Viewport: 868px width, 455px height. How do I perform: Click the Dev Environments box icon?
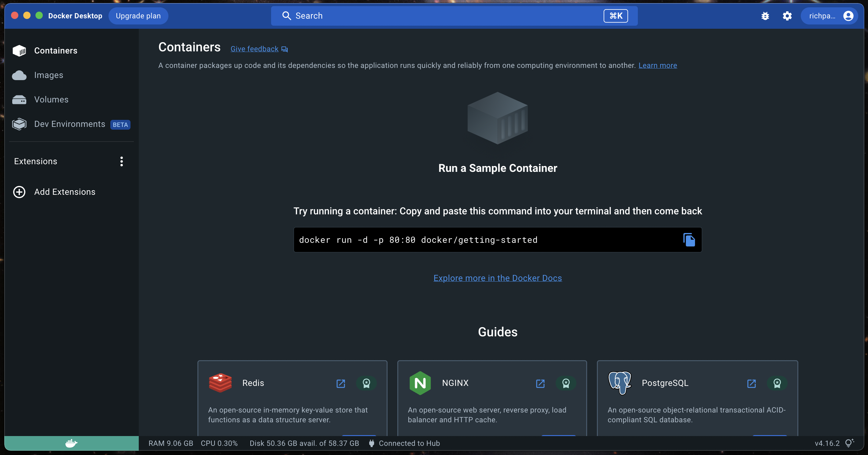19,124
